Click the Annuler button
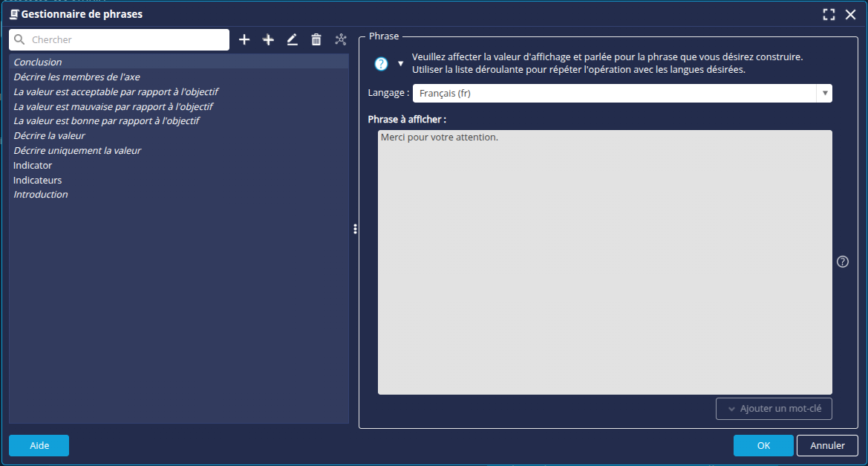868x466 pixels. 827,445
